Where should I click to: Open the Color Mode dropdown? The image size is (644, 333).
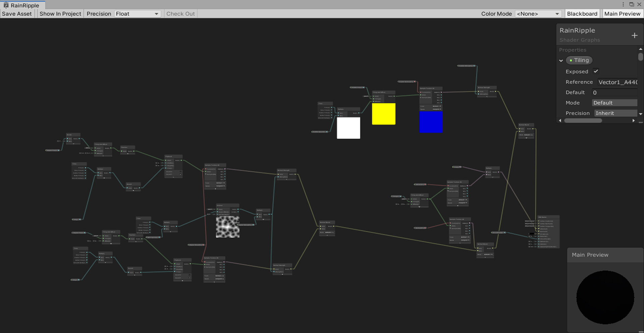pyautogui.click(x=538, y=14)
